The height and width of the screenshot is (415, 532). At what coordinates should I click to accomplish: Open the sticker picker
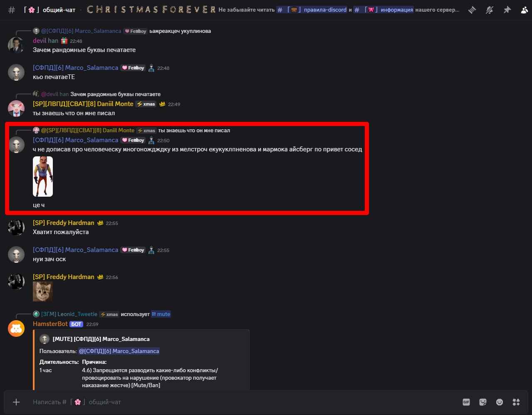click(x=483, y=402)
